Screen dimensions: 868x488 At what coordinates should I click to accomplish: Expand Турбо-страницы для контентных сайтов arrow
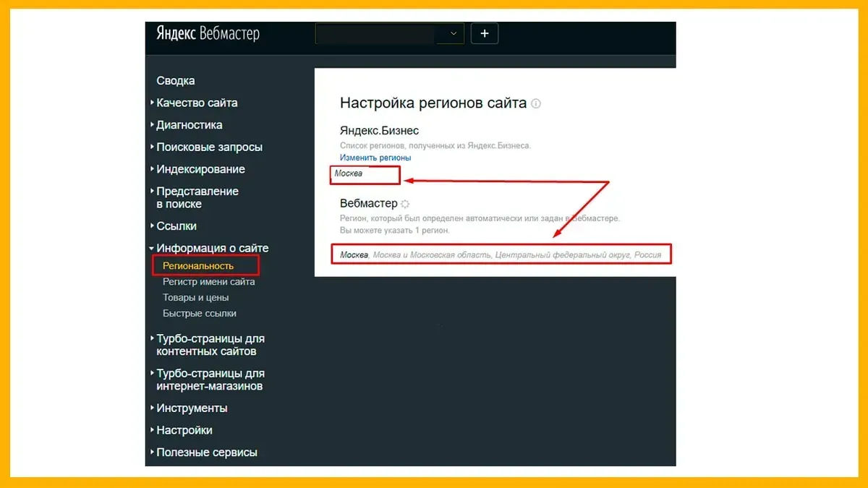[152, 338]
